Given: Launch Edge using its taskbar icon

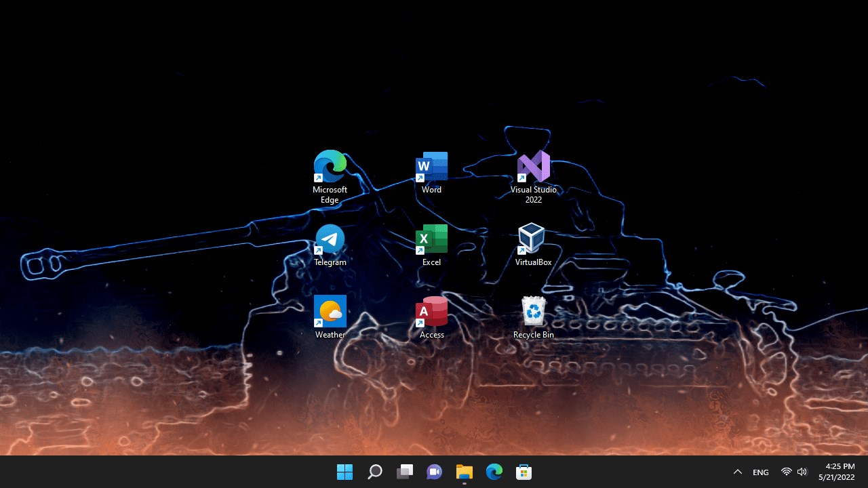Looking at the screenshot, I should coord(494,471).
